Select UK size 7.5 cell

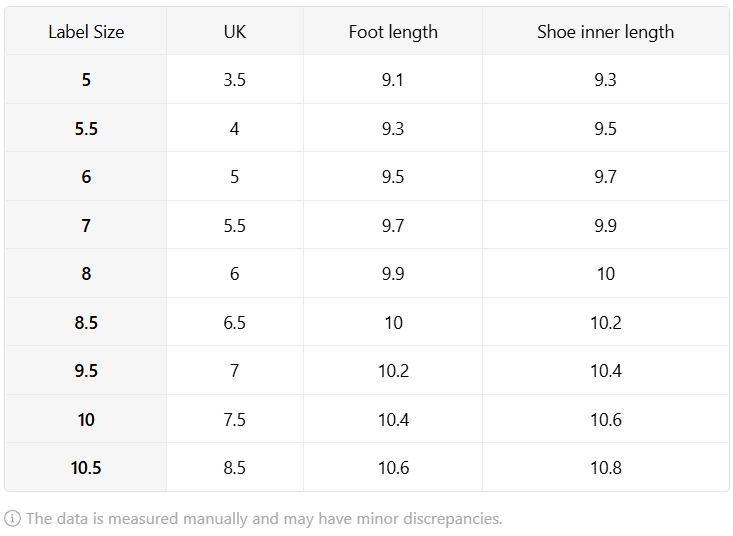click(235, 419)
